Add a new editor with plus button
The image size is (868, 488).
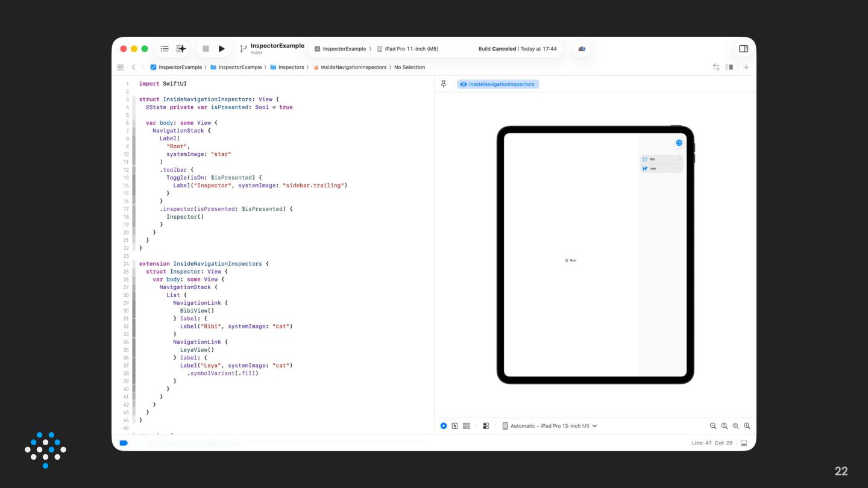pos(746,67)
